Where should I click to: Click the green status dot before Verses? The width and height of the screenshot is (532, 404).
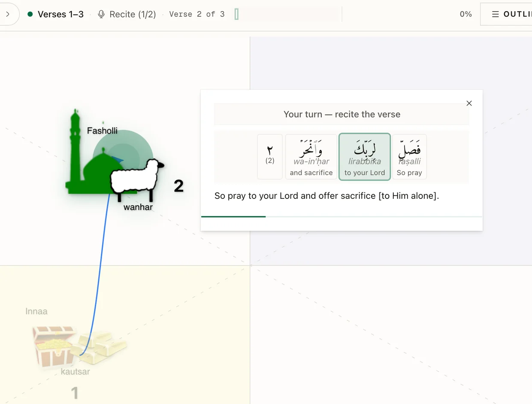30,14
